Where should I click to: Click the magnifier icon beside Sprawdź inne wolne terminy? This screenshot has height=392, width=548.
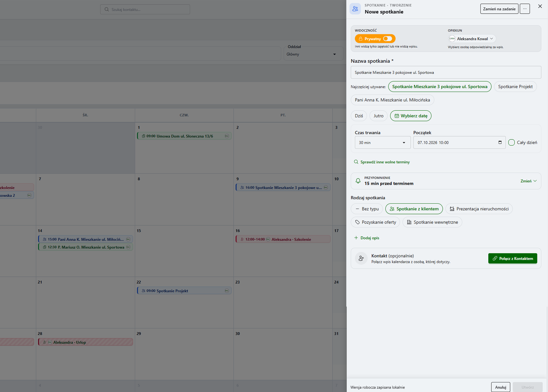pyautogui.click(x=356, y=162)
